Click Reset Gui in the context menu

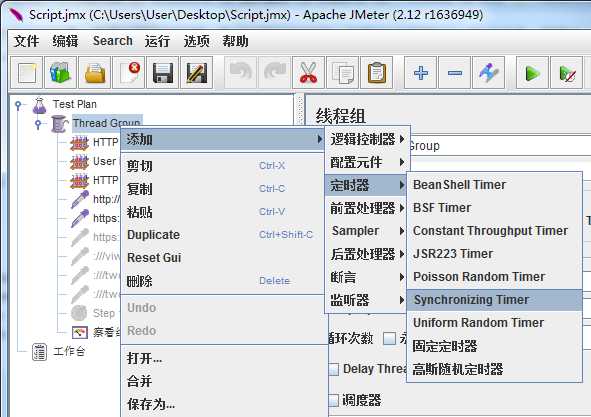point(223,258)
